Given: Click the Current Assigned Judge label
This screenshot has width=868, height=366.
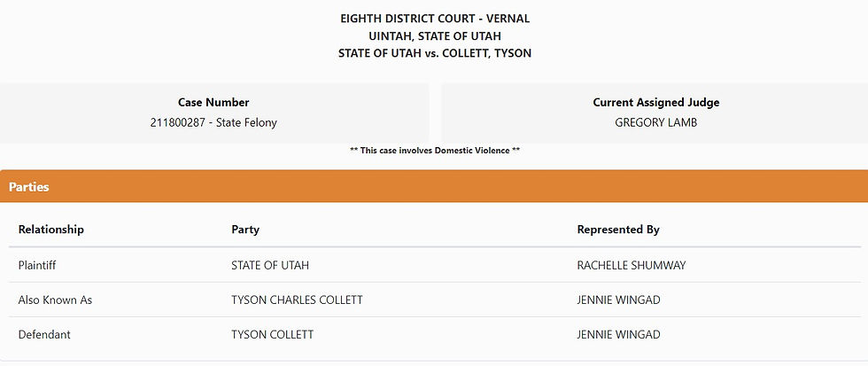Looking at the screenshot, I should pyautogui.click(x=655, y=103).
